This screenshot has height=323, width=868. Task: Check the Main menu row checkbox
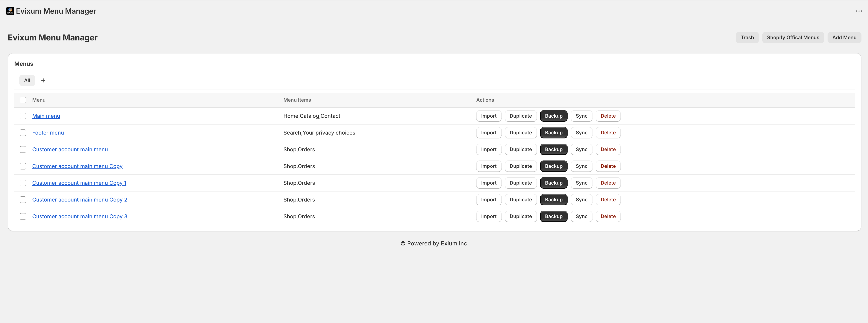(x=23, y=116)
